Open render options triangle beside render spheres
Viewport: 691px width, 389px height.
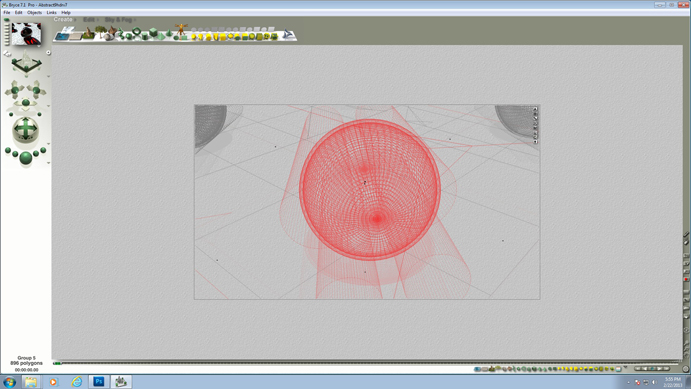(48, 163)
